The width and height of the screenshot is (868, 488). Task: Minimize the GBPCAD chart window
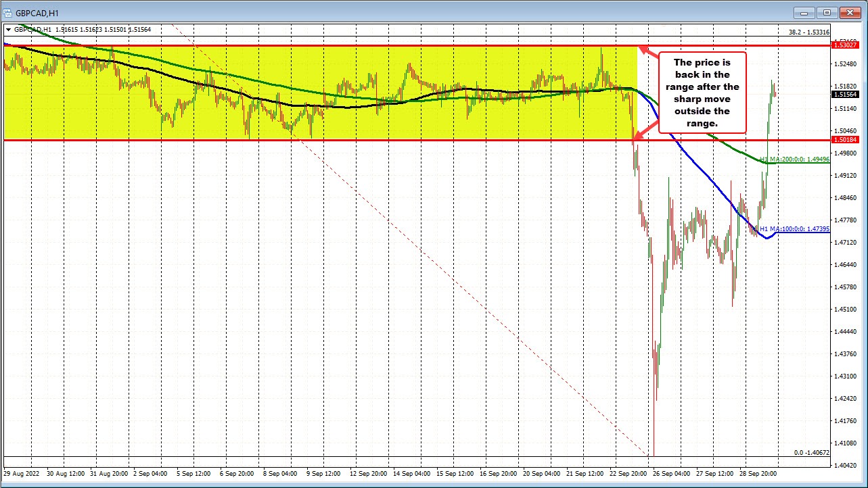[x=804, y=12]
